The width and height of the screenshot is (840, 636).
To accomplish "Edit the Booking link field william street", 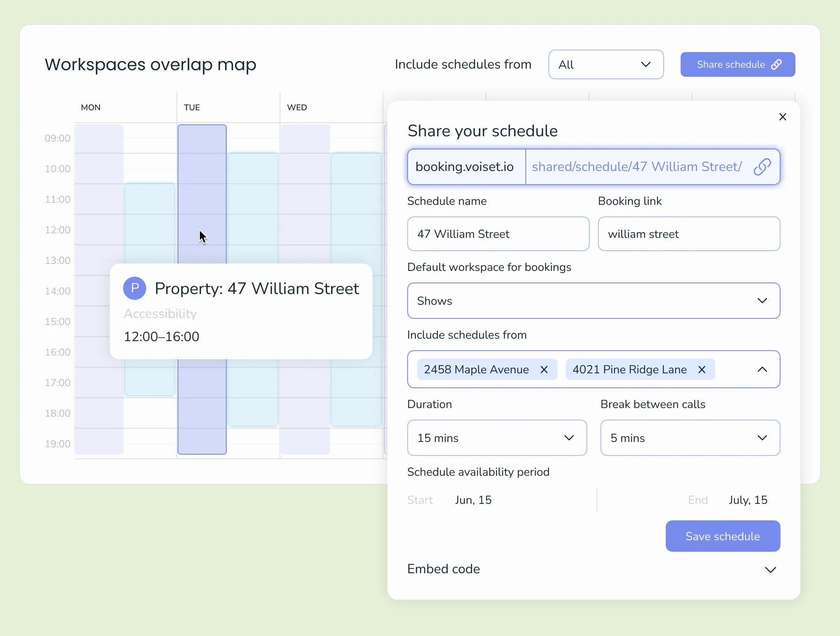I will tap(689, 234).
